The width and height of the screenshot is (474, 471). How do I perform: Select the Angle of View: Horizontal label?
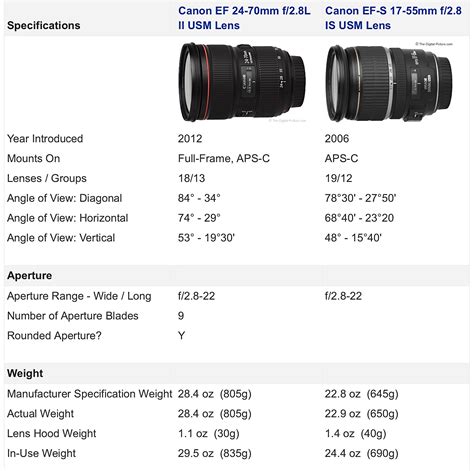[x=68, y=218]
